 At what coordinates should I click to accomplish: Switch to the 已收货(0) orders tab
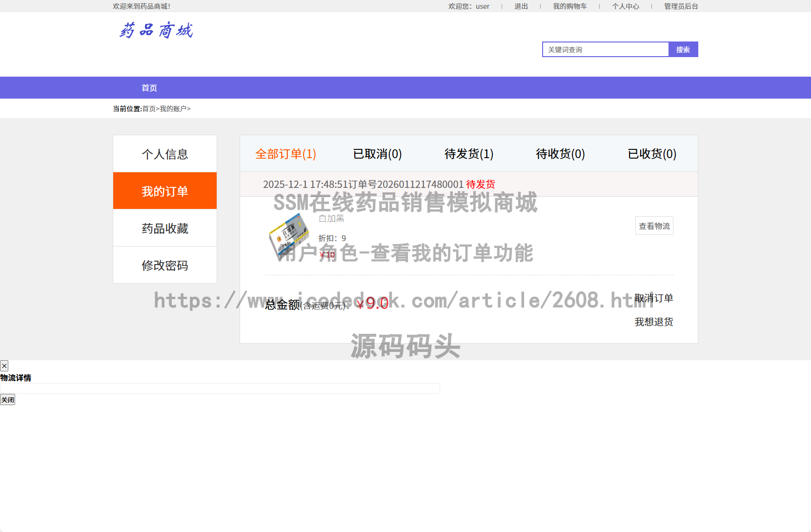[x=651, y=154]
